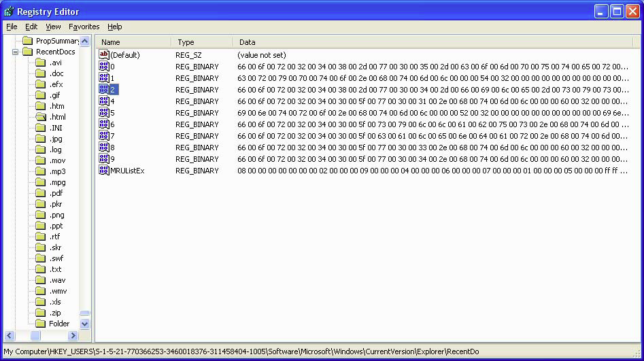
Task: Select the PropSummary folder icon
Action: coord(27,41)
